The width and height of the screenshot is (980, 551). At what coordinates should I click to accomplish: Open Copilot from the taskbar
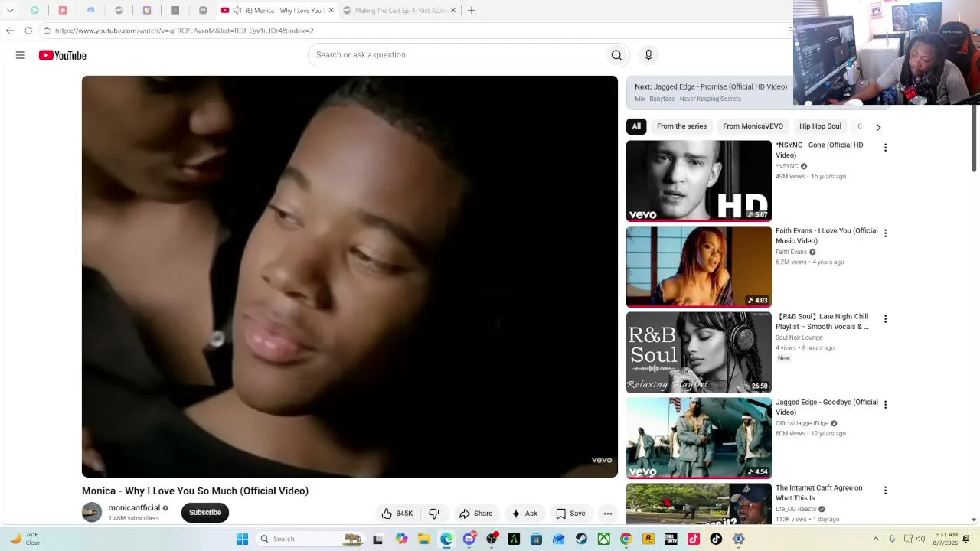click(401, 540)
